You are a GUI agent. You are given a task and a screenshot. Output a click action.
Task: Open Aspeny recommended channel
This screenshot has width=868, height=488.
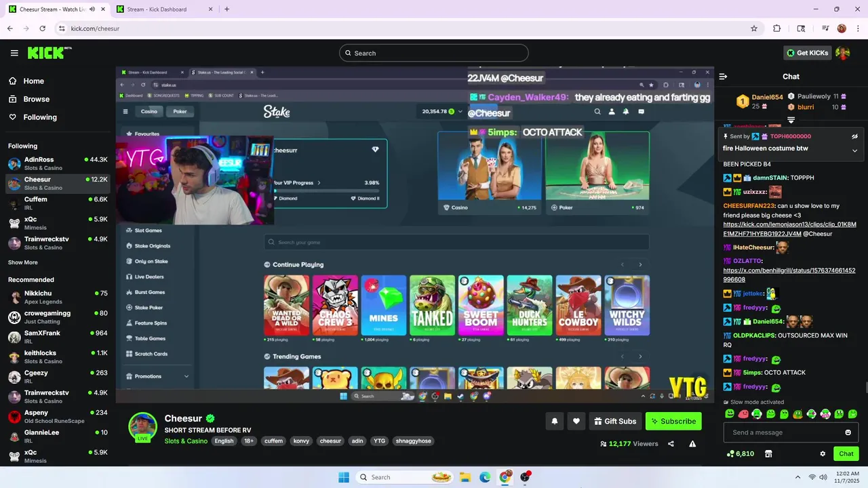pos(58,416)
